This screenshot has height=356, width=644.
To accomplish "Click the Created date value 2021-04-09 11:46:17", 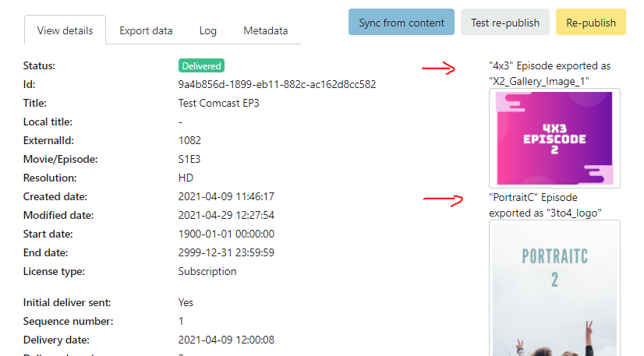I will pos(226,196).
